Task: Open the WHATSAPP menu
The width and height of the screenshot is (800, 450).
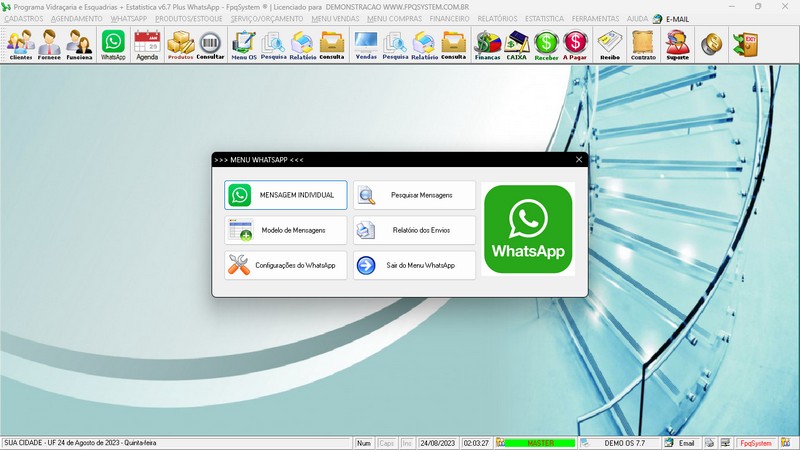Action: (x=129, y=19)
